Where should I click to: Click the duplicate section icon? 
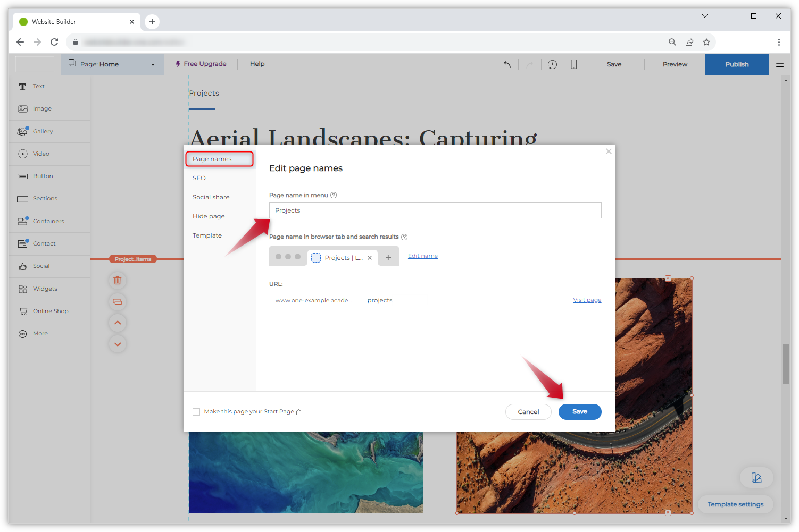pyautogui.click(x=118, y=302)
